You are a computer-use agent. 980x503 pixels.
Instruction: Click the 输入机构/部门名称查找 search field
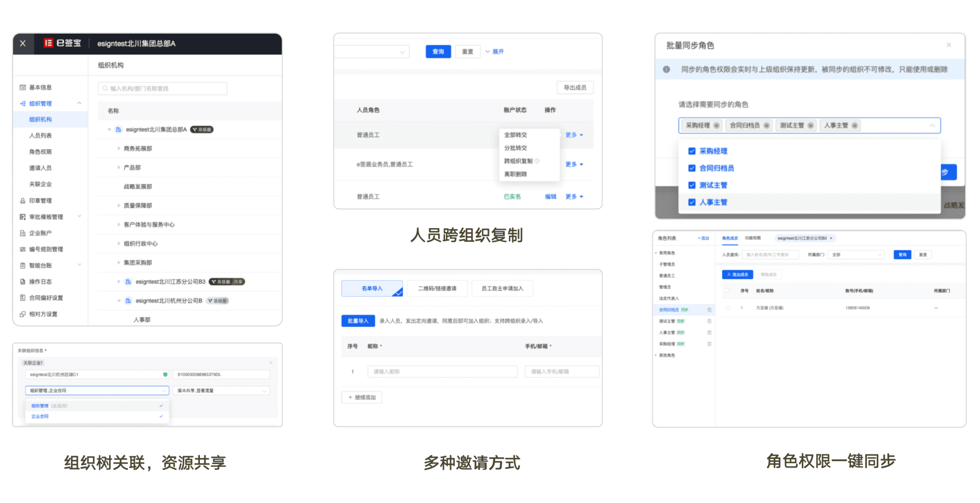[163, 89]
